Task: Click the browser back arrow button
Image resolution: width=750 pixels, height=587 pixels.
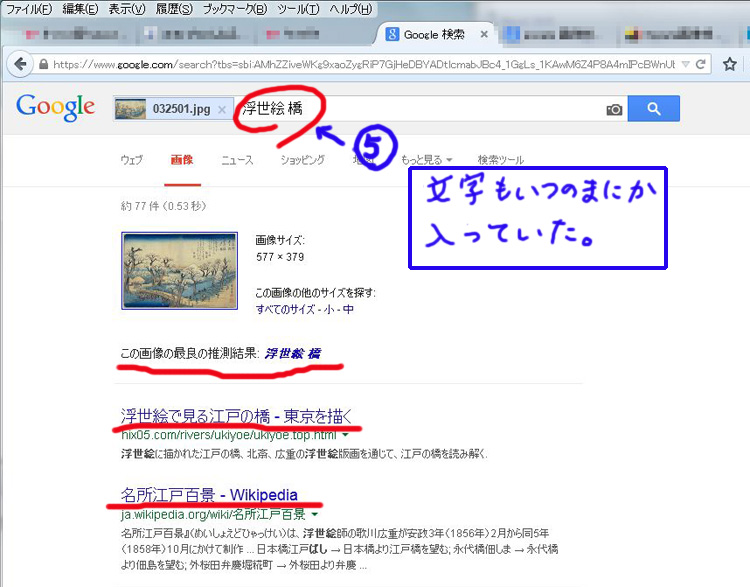Action: (20, 64)
